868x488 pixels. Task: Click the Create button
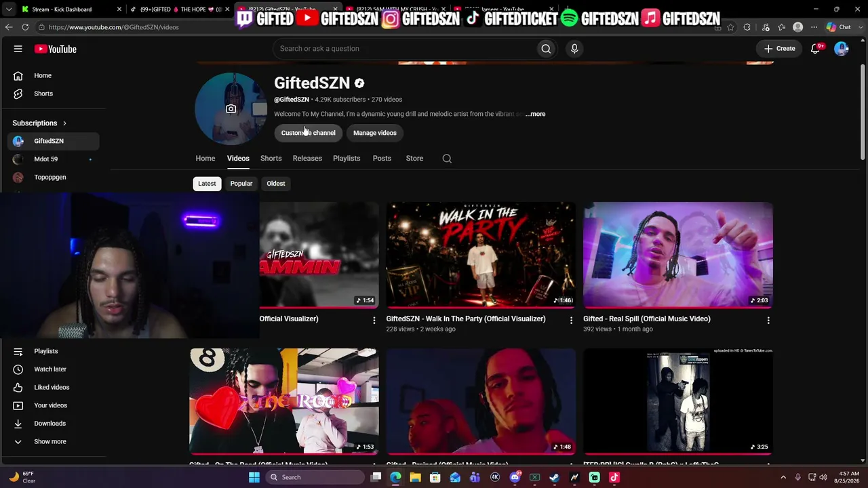click(779, 49)
